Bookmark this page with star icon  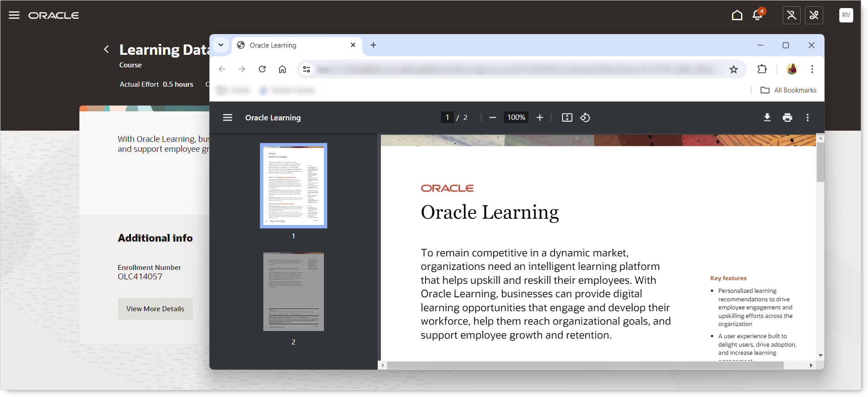(733, 69)
